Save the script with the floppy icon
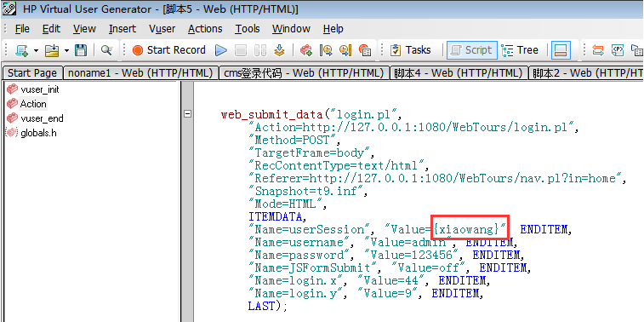 tap(81, 50)
